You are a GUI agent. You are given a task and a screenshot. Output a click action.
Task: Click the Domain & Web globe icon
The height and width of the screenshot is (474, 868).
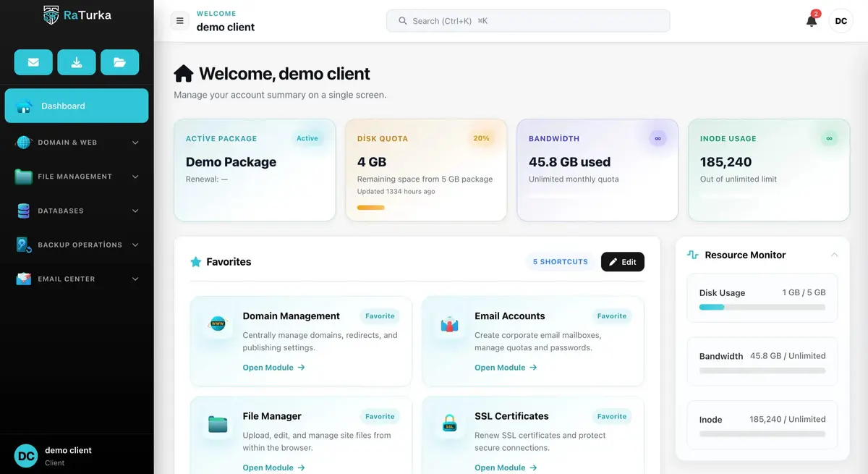pos(24,143)
